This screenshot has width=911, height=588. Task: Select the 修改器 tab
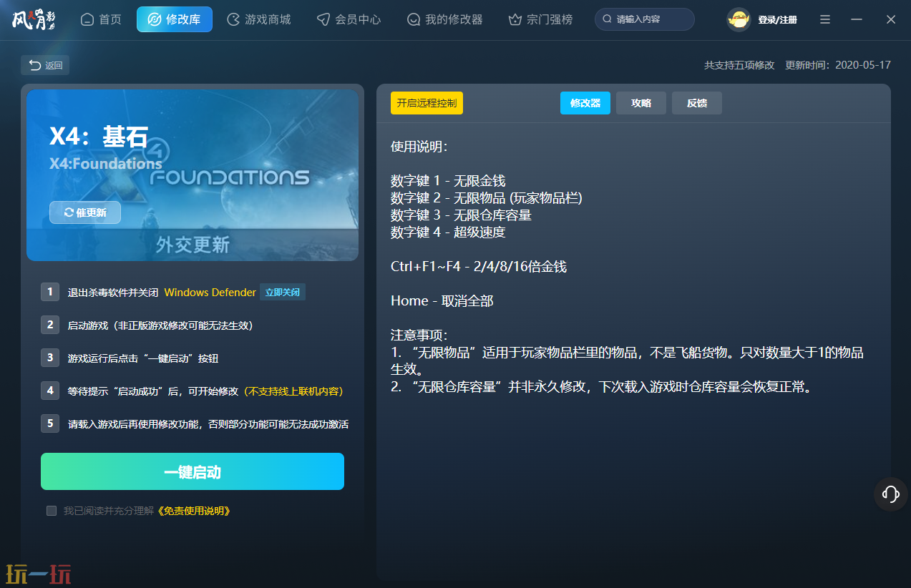[585, 103]
